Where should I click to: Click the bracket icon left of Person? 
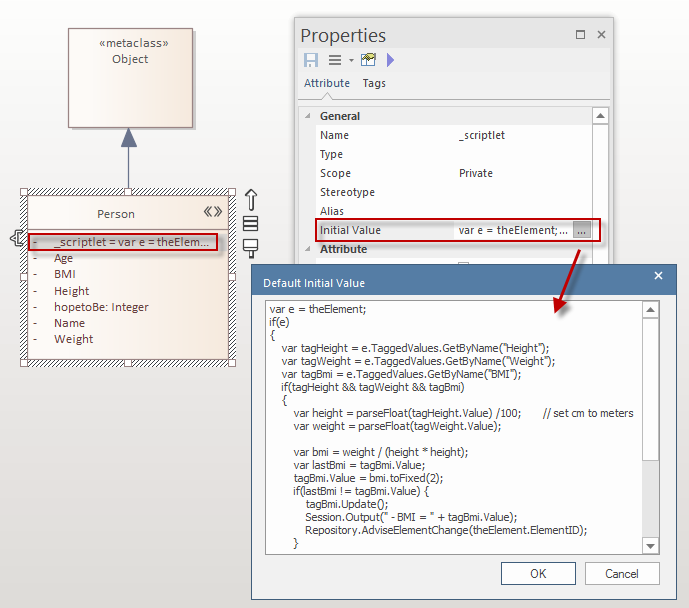[17, 238]
